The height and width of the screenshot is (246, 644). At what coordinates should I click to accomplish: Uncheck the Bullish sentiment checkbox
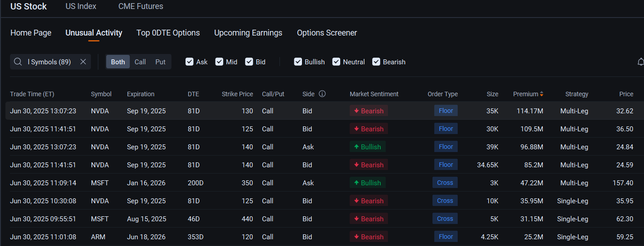(298, 62)
